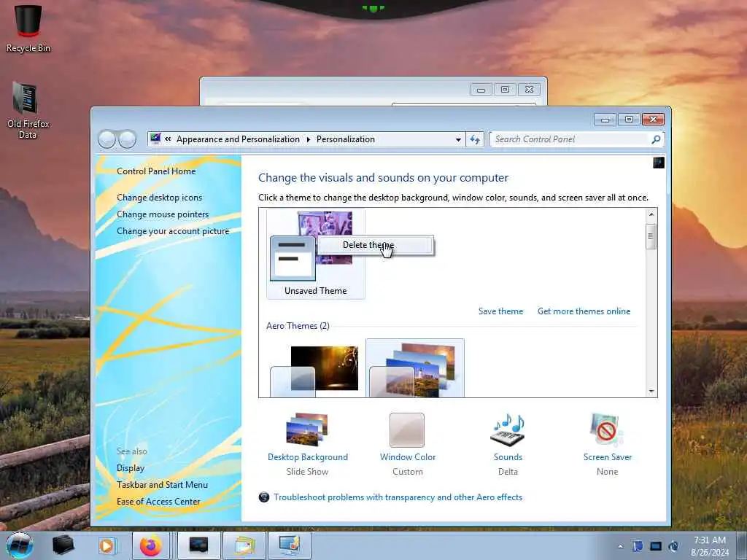Open Old Firefox Data folder icon
747x560 pixels.
28,109
